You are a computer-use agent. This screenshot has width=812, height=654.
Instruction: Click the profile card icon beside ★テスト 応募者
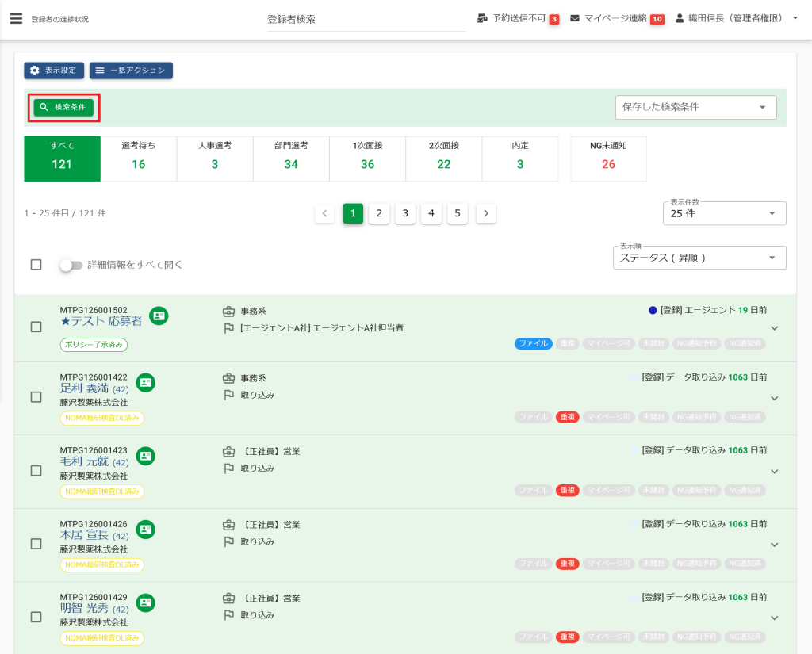pyautogui.click(x=159, y=316)
